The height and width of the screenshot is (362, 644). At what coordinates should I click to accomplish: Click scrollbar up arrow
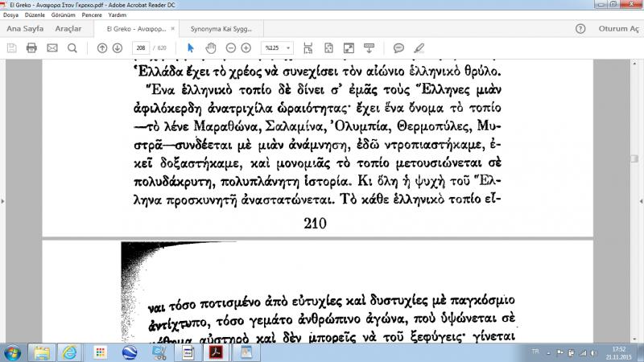tap(634, 64)
